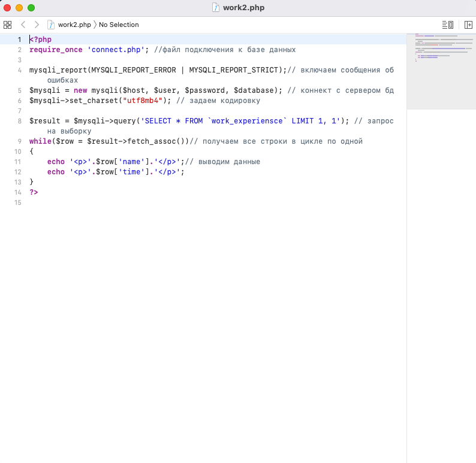476x463 pixels.
Task: Click the 'name' array key
Action: (x=131, y=162)
